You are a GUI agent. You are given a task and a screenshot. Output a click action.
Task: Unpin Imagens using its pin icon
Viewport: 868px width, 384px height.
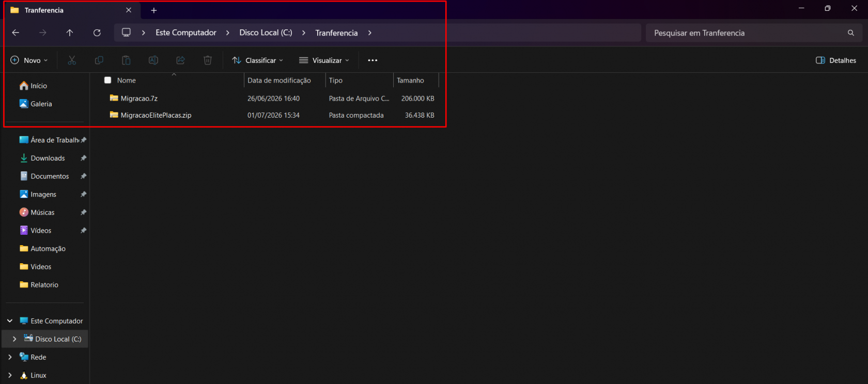(83, 194)
